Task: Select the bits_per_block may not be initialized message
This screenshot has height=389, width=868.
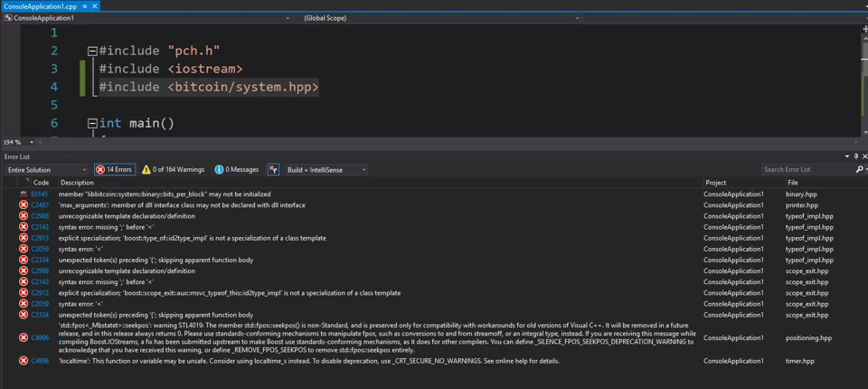Action: click(x=165, y=194)
